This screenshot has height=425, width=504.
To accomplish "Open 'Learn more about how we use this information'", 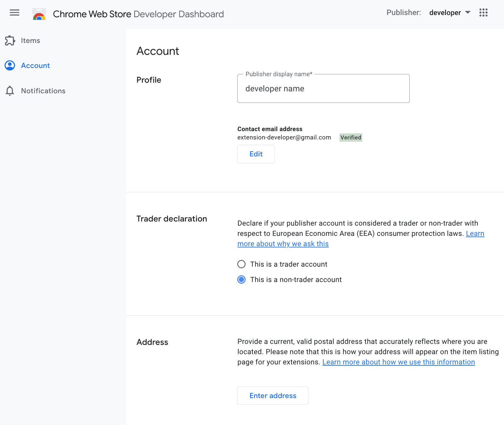I will point(399,362).
